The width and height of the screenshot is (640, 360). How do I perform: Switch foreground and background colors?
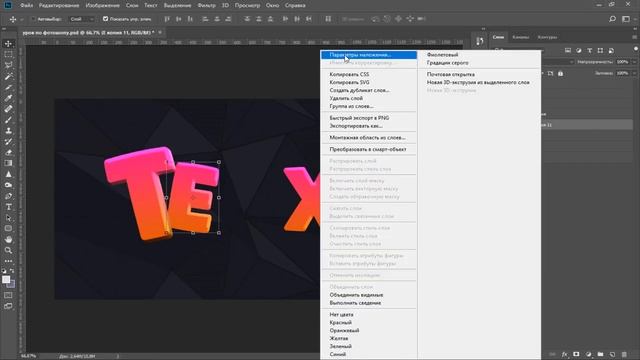coord(12,271)
